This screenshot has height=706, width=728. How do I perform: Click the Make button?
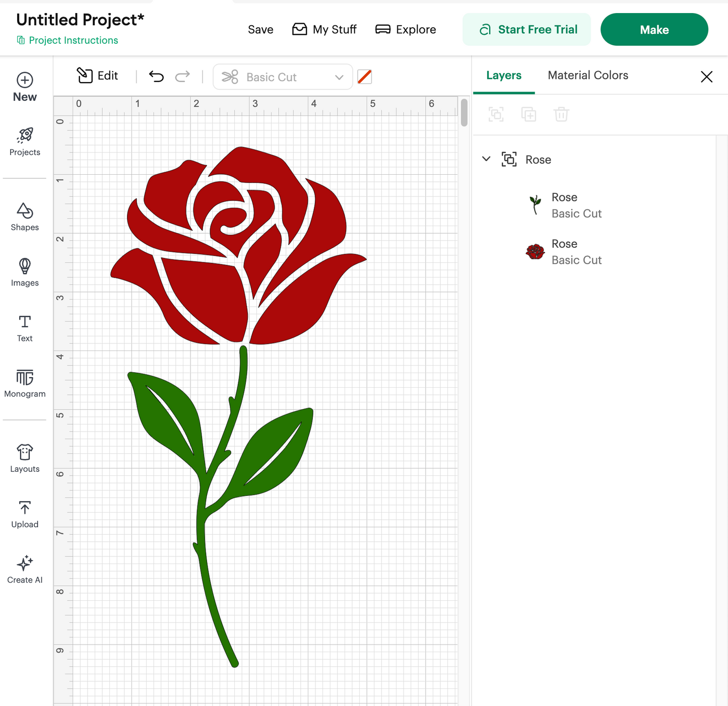[654, 30]
